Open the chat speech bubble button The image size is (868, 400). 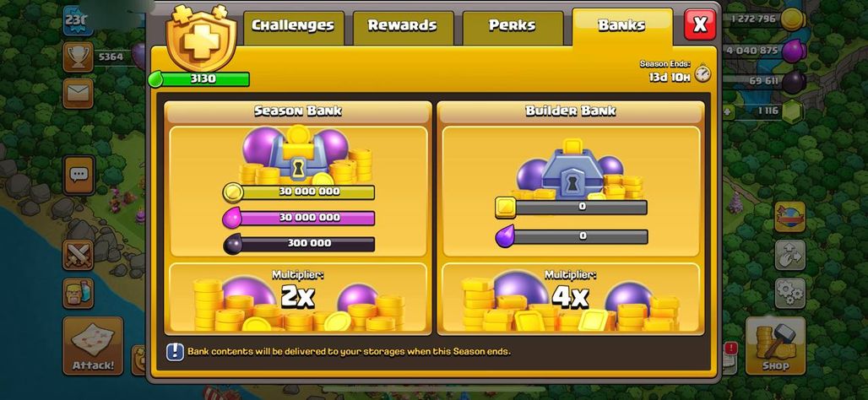(79, 176)
